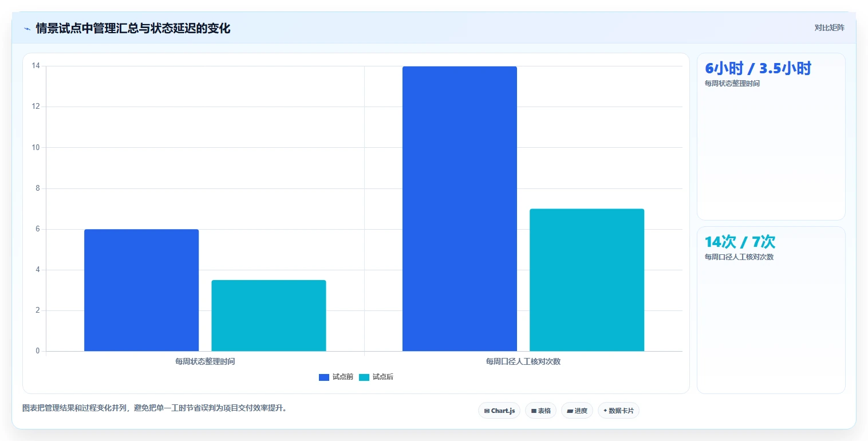868x441 pixels.
Task: Click the 试点前 bar for 每周状态整理时间
Action: tap(141, 290)
